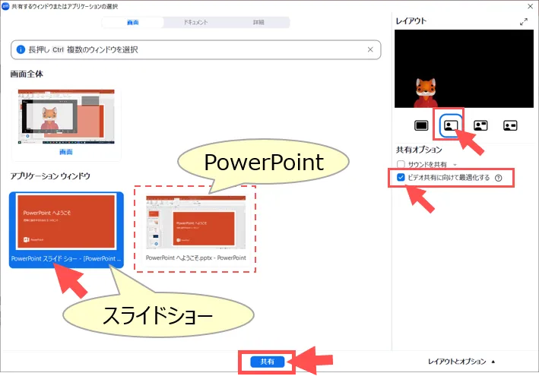Uncheck ビデオ共有に向けて最適化する

tap(401, 178)
